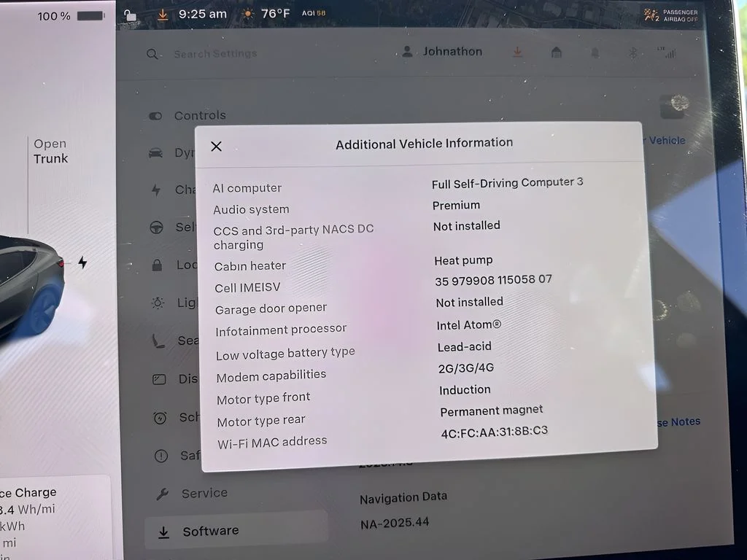Tap the charge port bolt icon near car
The image size is (747, 560).
[x=83, y=262]
